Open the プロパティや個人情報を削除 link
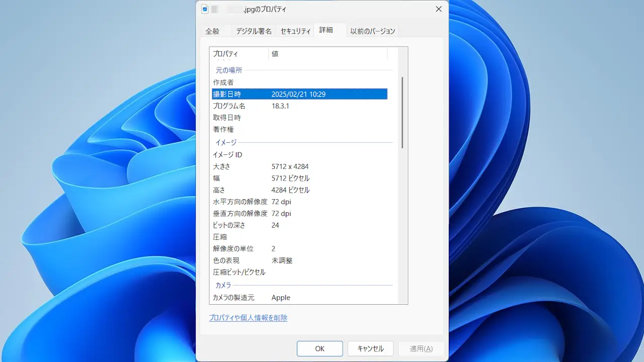The image size is (644, 362). [x=248, y=317]
